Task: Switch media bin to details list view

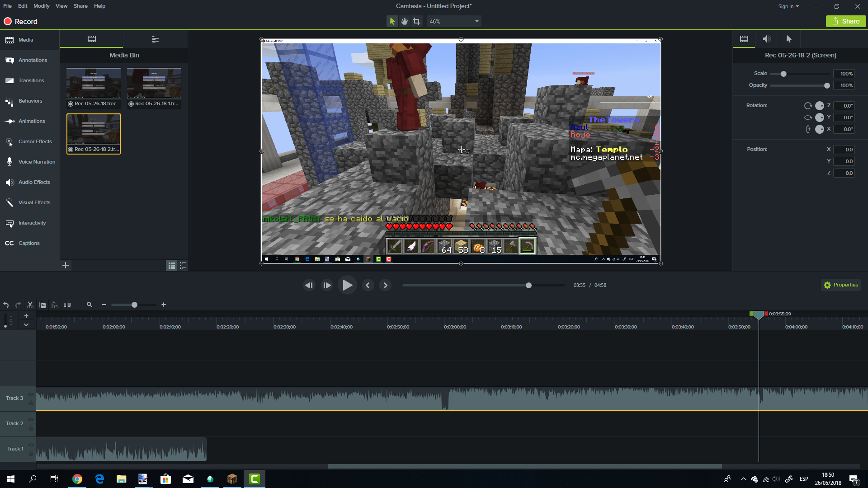Action: point(183,266)
